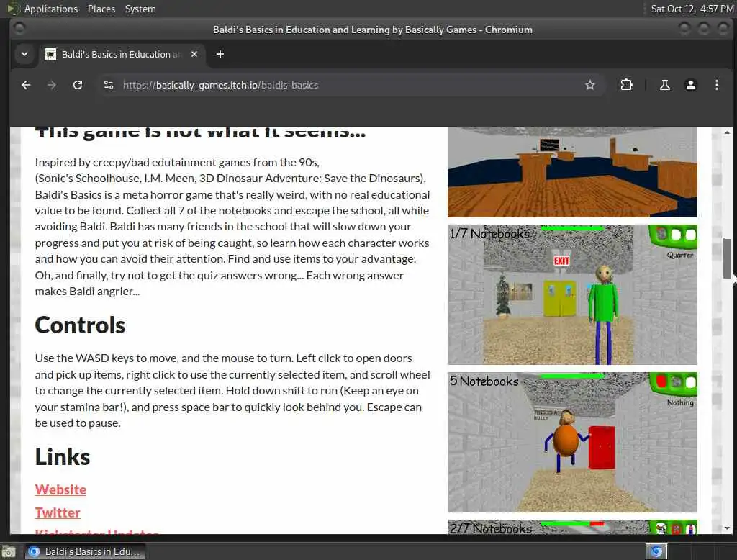Open the Places menu
737x560 pixels.
[x=101, y=9]
